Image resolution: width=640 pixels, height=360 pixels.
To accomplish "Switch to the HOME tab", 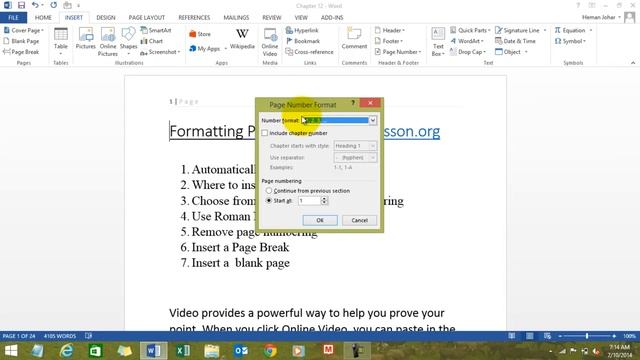I will point(43,18).
